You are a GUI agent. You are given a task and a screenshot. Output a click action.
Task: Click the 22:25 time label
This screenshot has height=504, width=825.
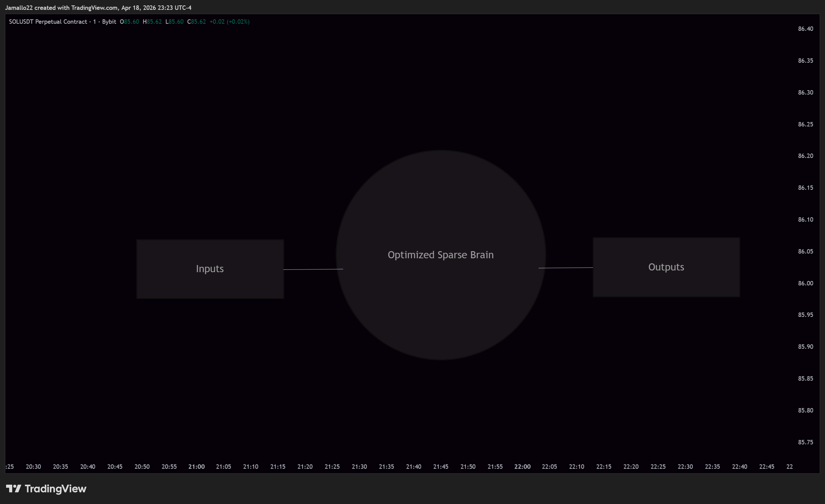click(658, 467)
